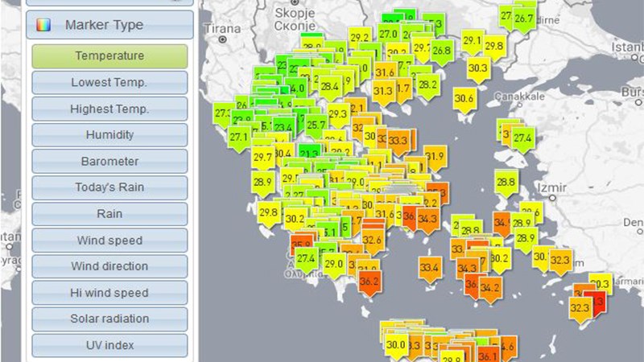Click the Tirana city label
644x362 pixels.
[222, 29]
